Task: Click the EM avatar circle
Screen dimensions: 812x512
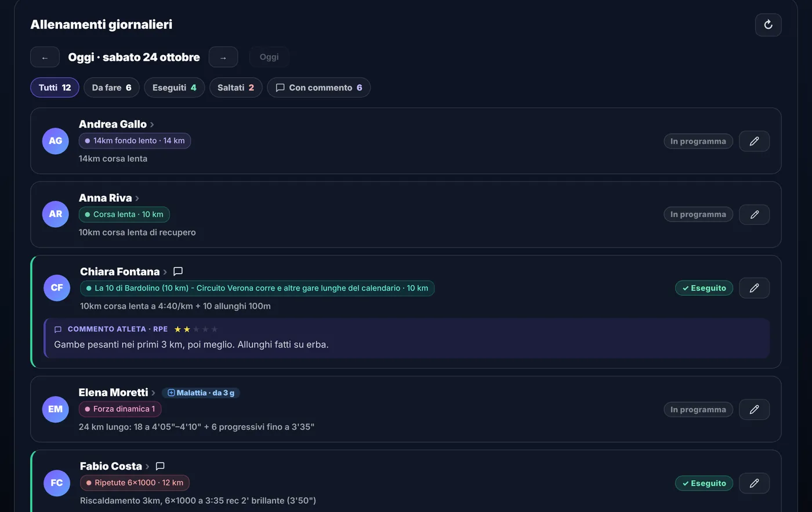Action: point(56,409)
